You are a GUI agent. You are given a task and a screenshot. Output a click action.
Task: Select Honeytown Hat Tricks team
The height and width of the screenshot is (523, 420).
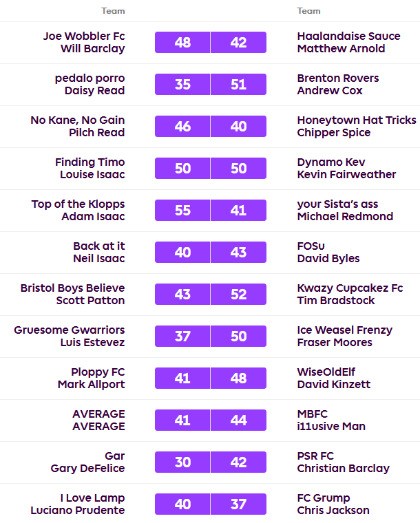357,120
